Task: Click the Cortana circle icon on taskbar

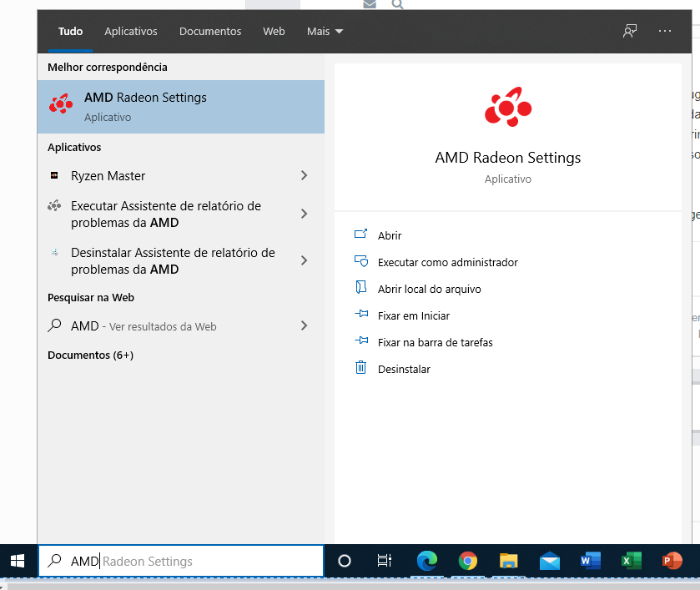Action: (x=345, y=561)
